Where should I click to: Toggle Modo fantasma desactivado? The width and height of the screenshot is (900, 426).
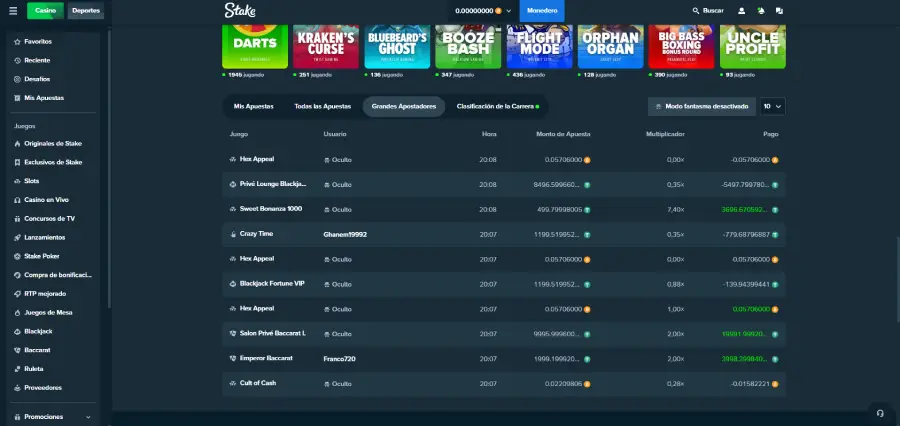tap(701, 107)
